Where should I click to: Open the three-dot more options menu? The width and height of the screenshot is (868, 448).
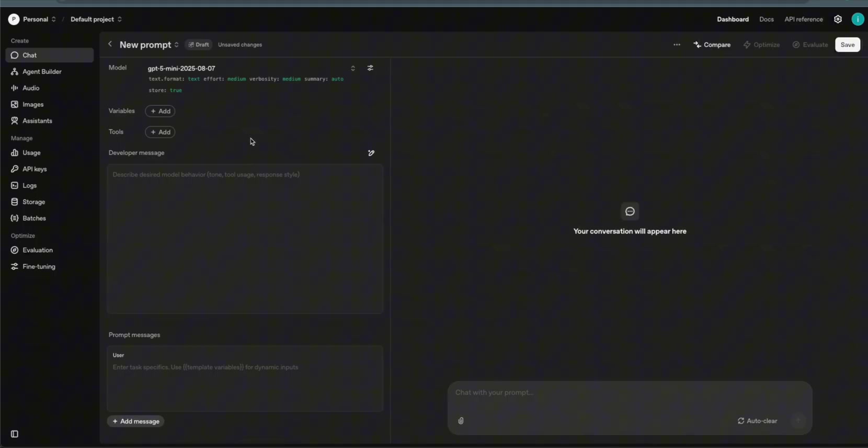click(x=677, y=45)
